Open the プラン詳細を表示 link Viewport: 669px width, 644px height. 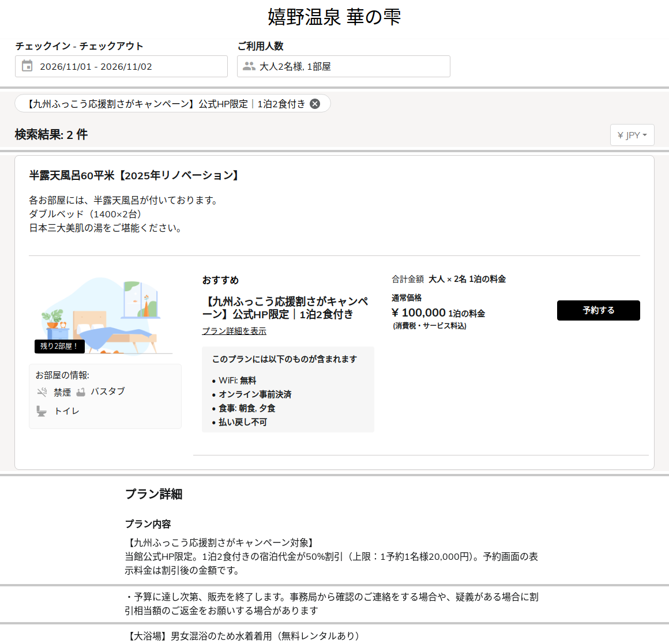click(234, 331)
